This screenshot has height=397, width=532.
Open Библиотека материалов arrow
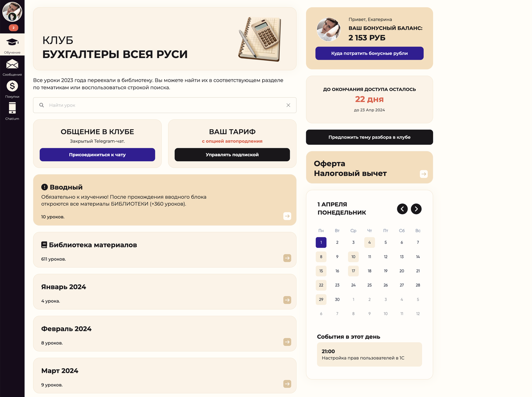tap(287, 258)
